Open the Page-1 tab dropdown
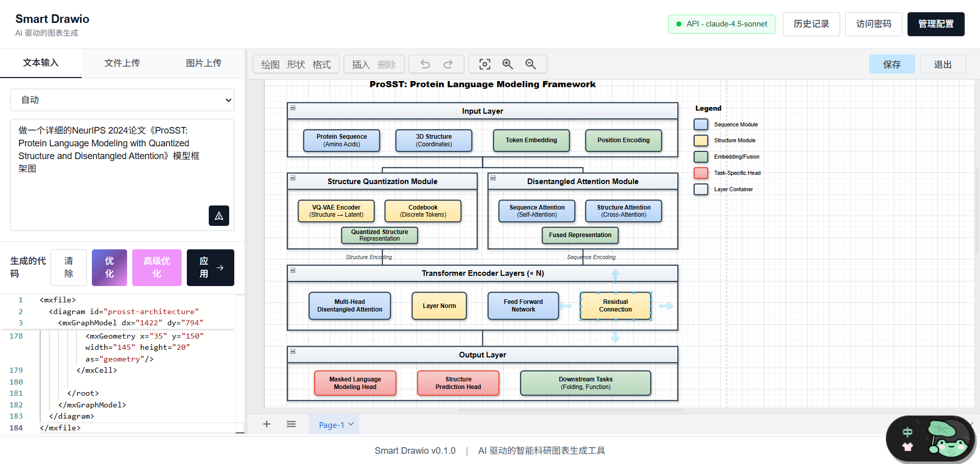 pos(334,425)
